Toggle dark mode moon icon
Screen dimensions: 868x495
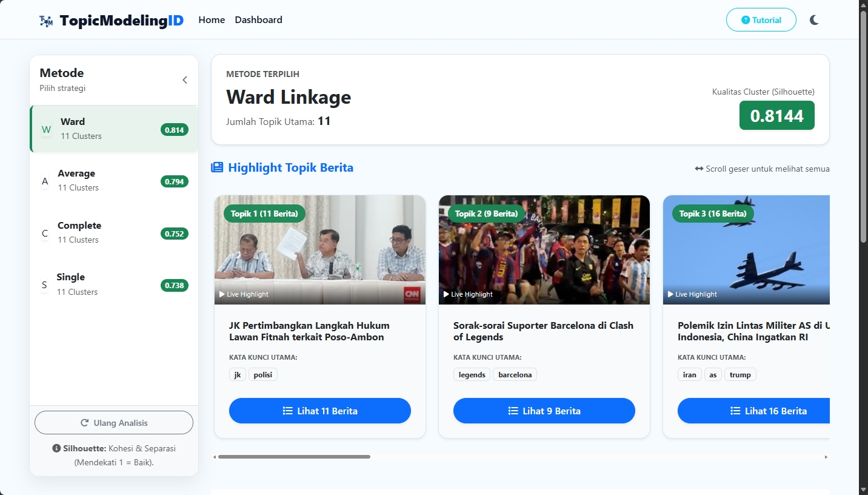(814, 20)
